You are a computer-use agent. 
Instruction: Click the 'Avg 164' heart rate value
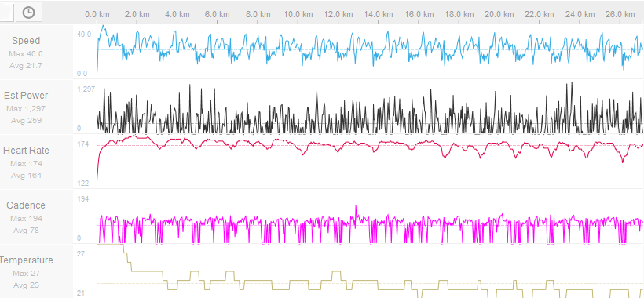pyautogui.click(x=26, y=176)
